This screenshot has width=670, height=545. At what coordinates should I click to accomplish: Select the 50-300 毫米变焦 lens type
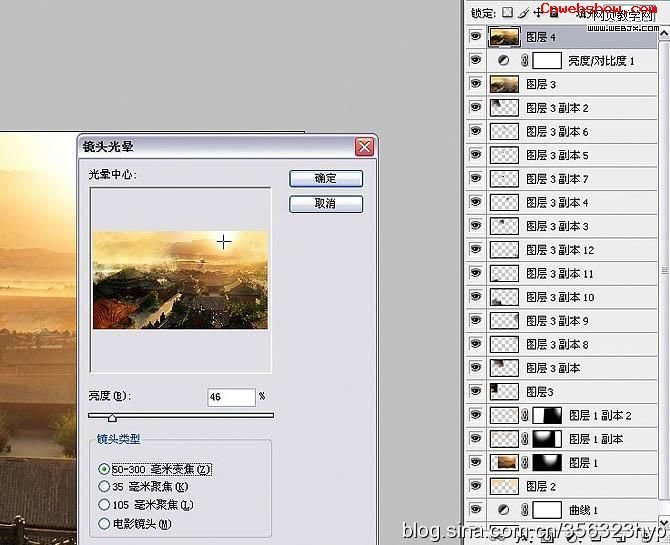(104, 469)
